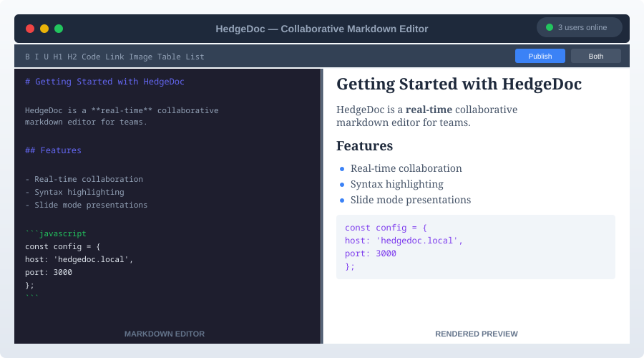Click 'const config = {' in the preview code block
The width and height of the screenshot is (644, 358).
click(386, 228)
